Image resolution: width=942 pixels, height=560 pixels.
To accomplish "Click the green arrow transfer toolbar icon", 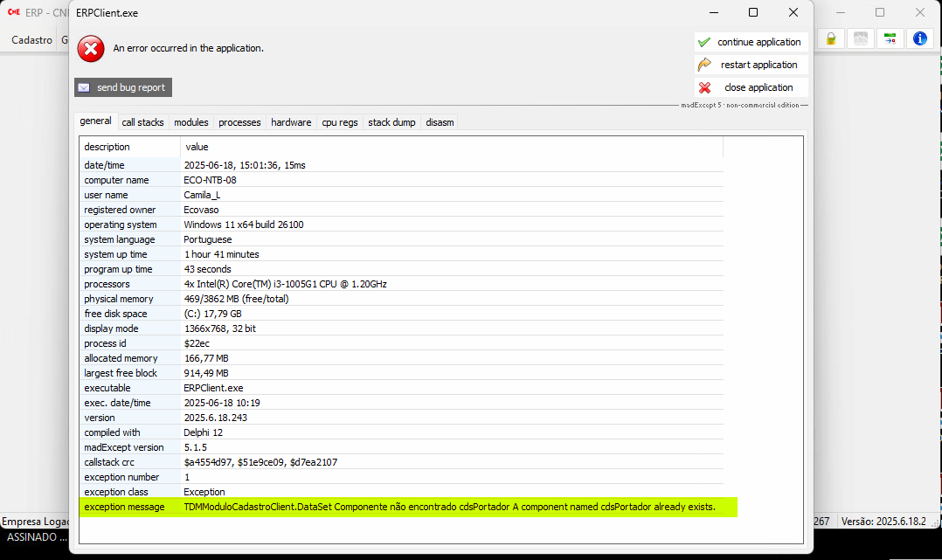I will (890, 38).
